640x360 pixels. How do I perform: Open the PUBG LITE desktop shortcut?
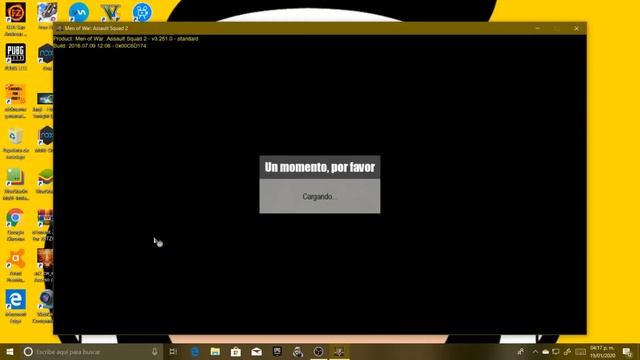point(16,54)
